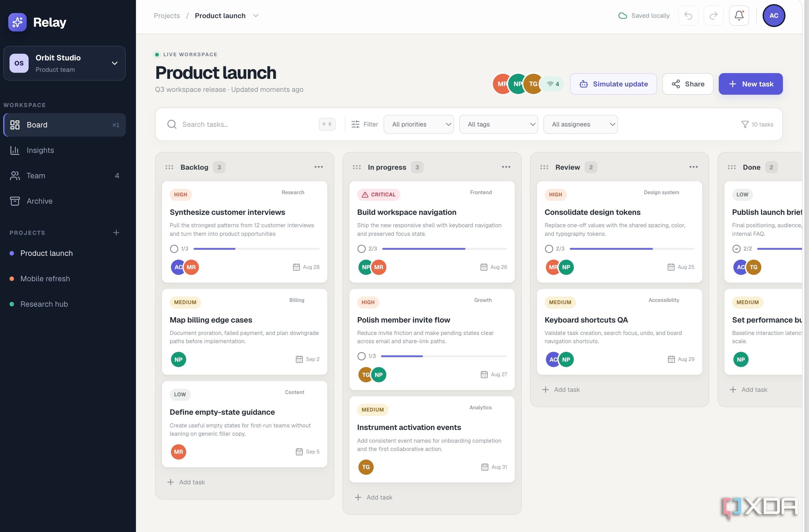809x532 pixels.
Task: Click the Review column drag handle
Action: click(544, 167)
